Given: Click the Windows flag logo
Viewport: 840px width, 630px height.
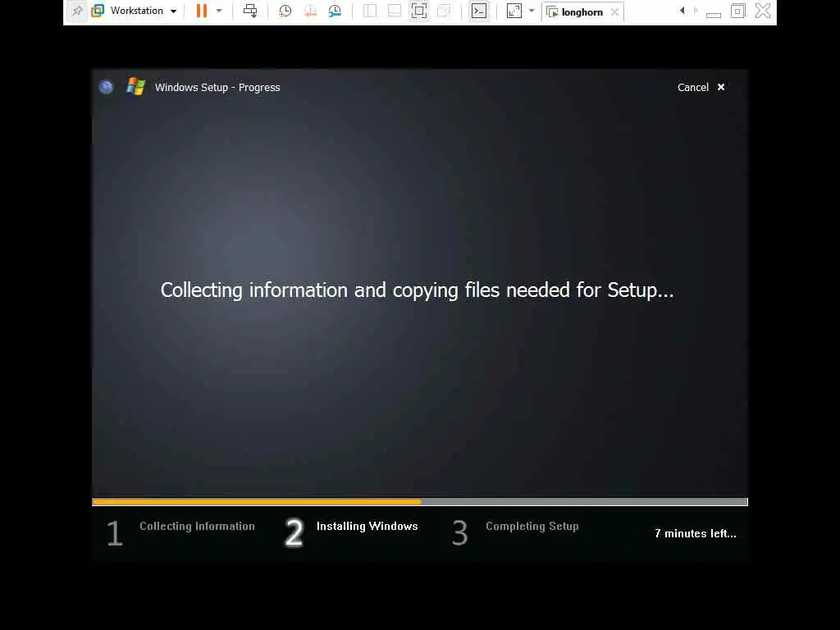Looking at the screenshot, I should (x=136, y=87).
